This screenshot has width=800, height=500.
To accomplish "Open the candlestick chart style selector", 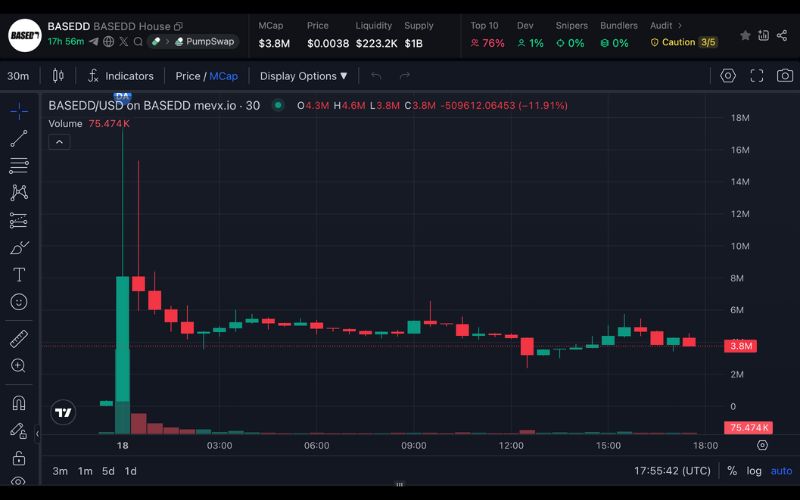I will (58, 76).
